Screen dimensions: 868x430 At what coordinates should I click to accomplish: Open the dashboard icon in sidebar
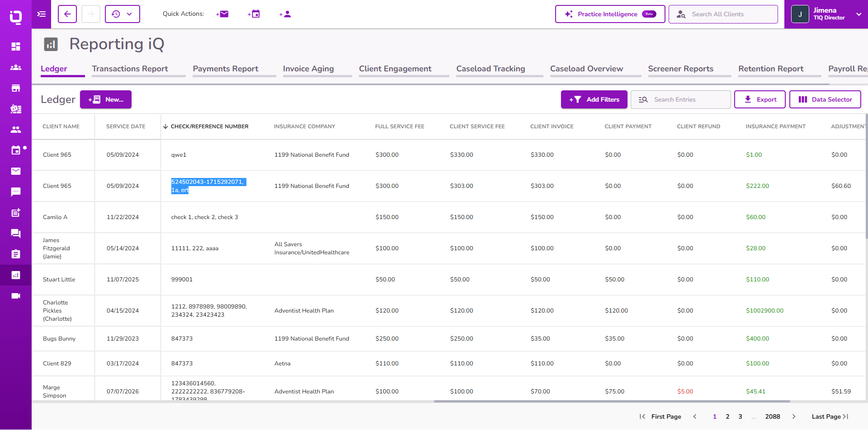pyautogui.click(x=16, y=47)
